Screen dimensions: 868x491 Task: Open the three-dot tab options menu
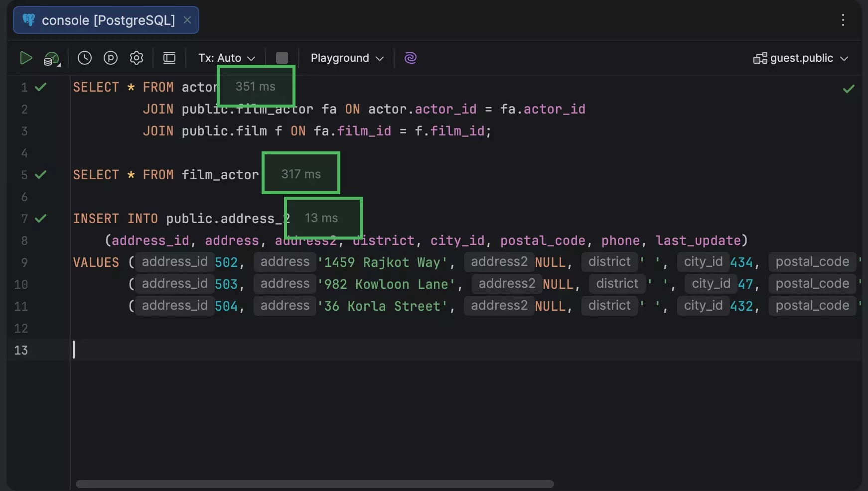tap(843, 20)
